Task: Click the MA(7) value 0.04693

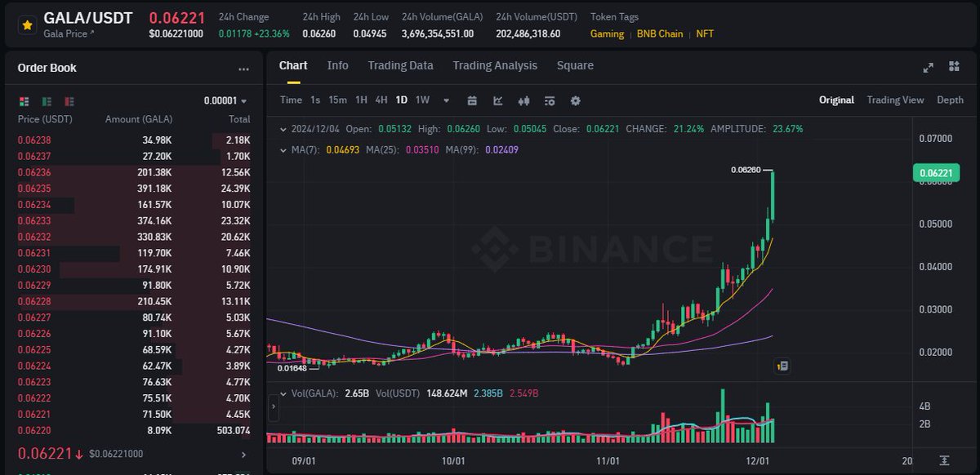Action: [341, 150]
